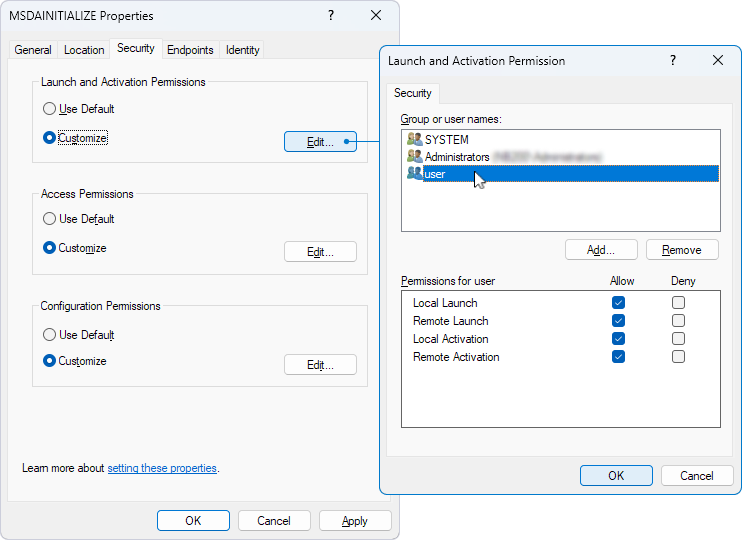Select Customize for Access Permissions

coord(49,248)
